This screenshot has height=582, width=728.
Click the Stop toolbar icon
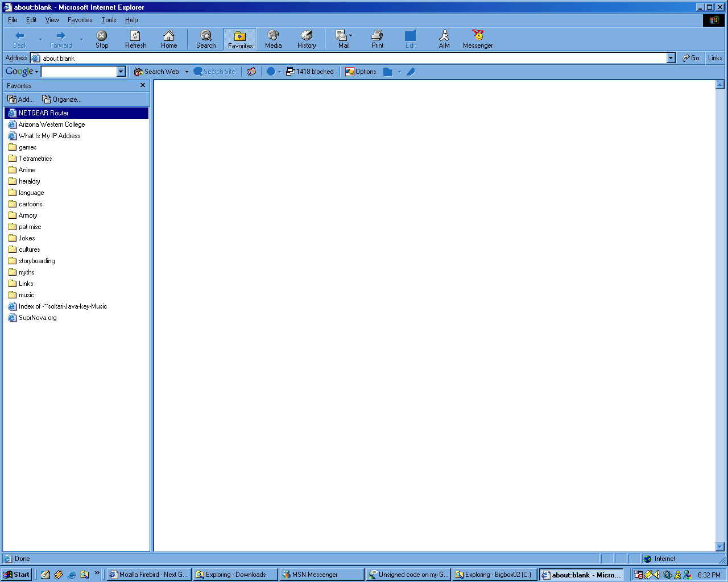click(x=102, y=39)
